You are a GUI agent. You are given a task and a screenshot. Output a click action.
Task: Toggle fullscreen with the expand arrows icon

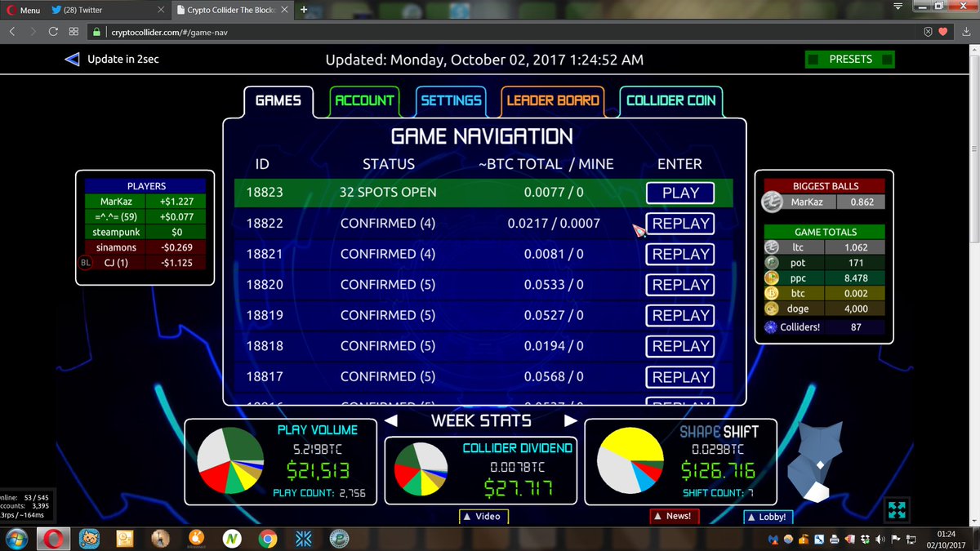(x=897, y=510)
